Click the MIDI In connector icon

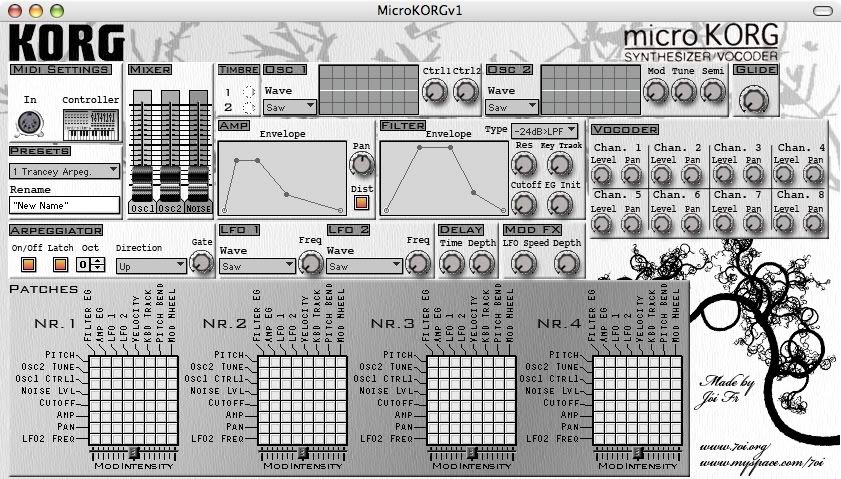(x=29, y=123)
